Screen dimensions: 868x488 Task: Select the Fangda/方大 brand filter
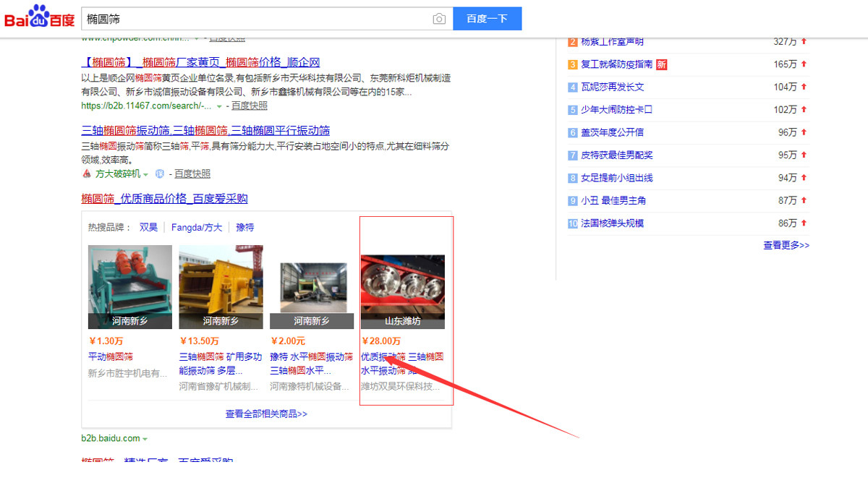pos(197,227)
